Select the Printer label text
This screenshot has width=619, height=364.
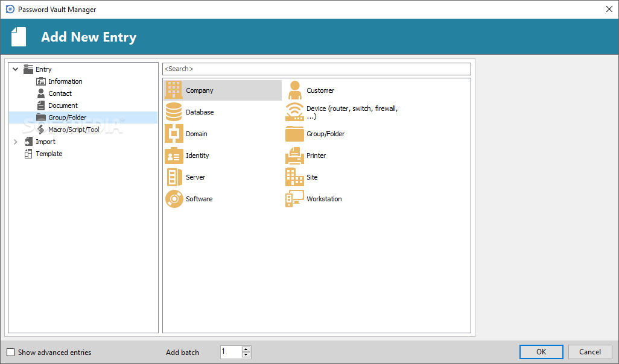(316, 155)
